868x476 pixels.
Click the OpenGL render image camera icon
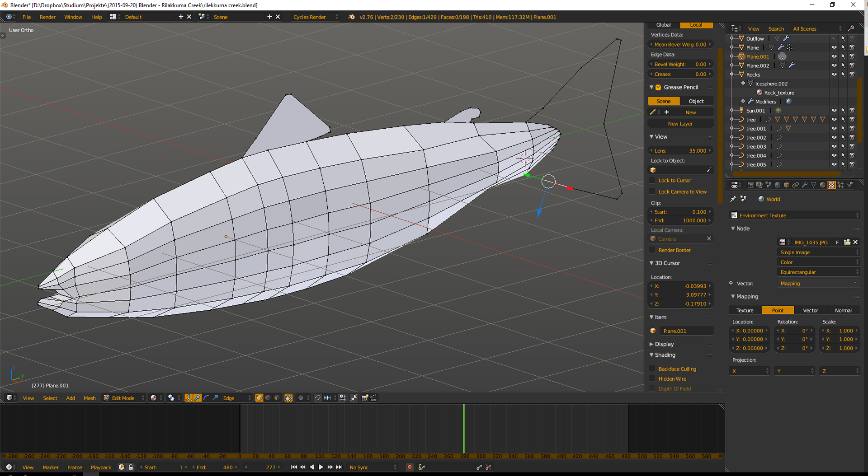click(365, 398)
